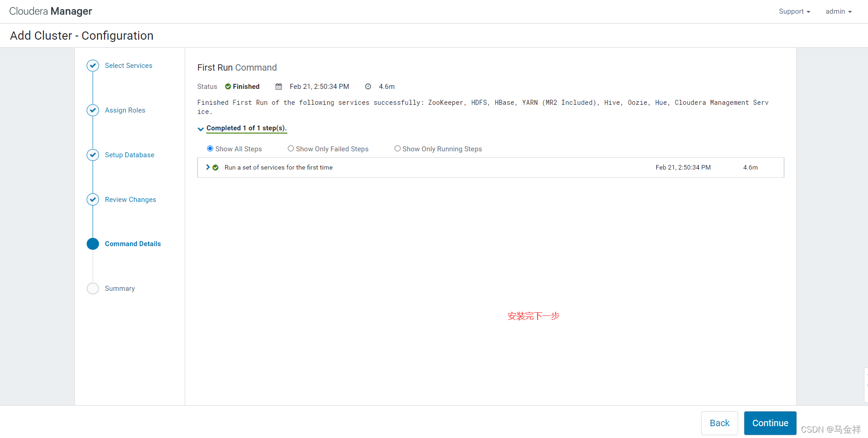Click the Cloudera Manager logo link
This screenshot has width=868, height=438.
[51, 11]
